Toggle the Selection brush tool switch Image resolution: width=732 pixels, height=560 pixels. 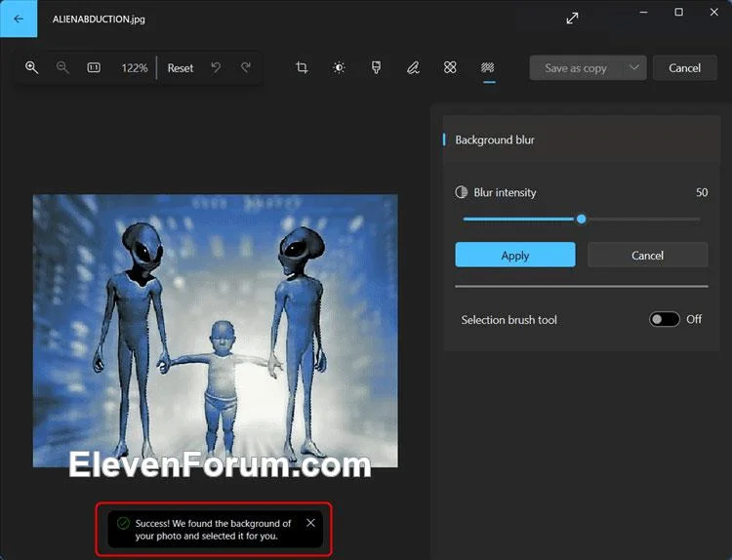pos(664,319)
